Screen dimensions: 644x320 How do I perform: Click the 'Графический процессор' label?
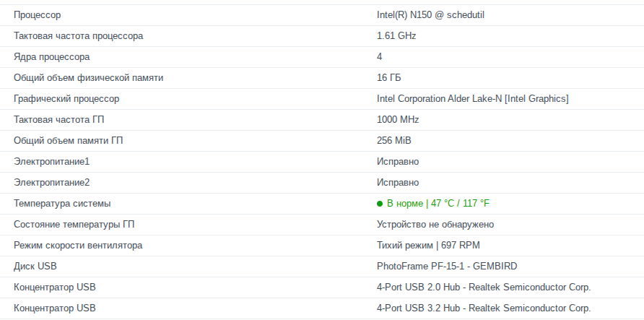pyautogui.click(x=66, y=98)
